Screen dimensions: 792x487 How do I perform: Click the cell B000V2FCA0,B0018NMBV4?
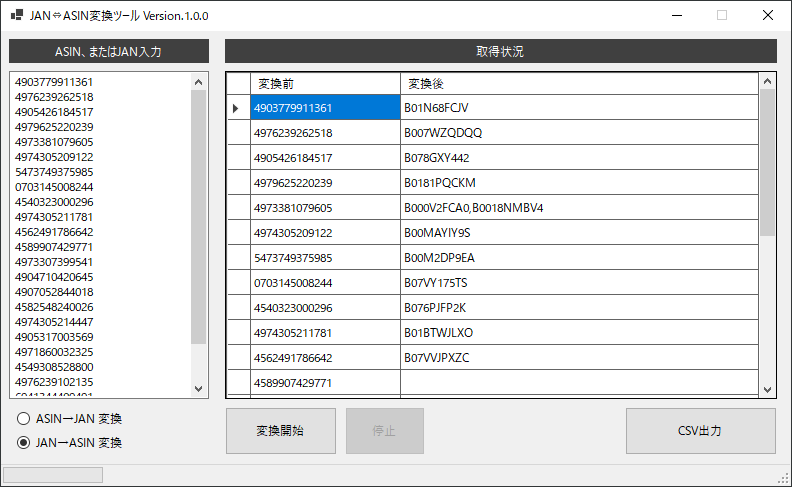point(580,208)
